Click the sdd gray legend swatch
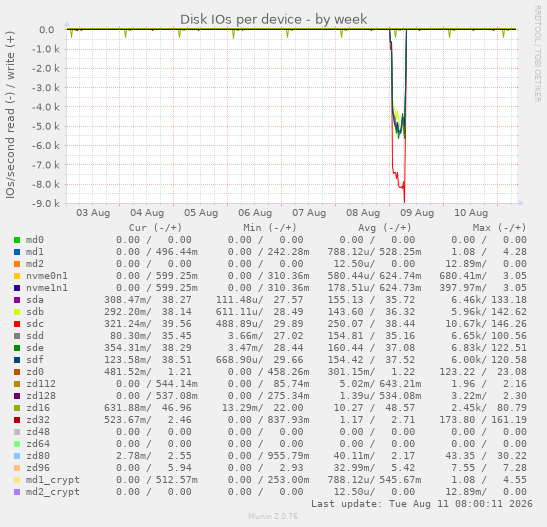 [x=17, y=336]
